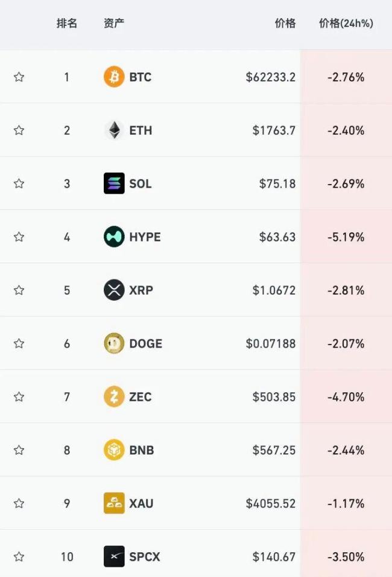Toggle favorite star for HYPE
Viewport: 392px width, 577px height.
pyautogui.click(x=19, y=237)
